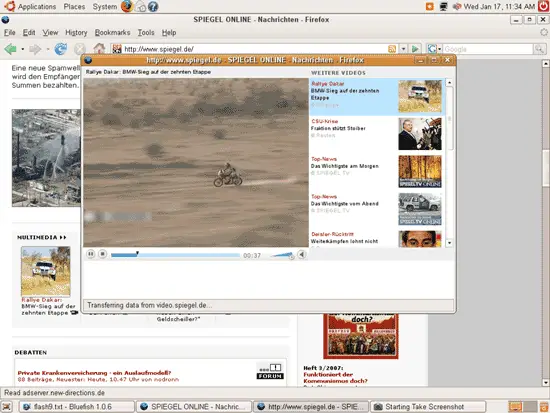Launch Firefox from the top panel icon
The height and width of the screenshot is (413, 550).
coord(127,6)
